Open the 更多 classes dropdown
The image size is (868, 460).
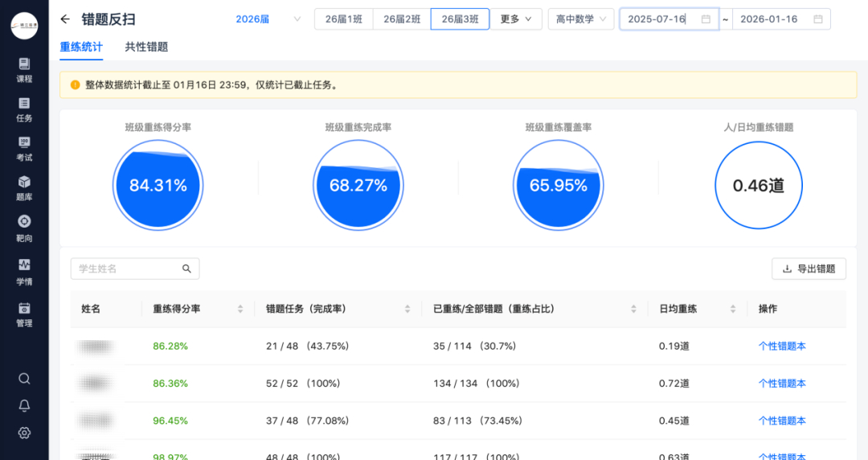point(515,18)
